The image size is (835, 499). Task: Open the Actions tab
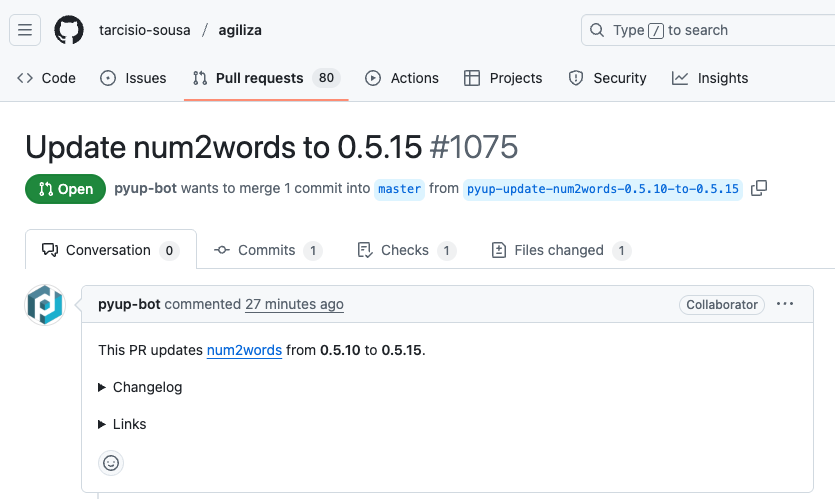(402, 78)
